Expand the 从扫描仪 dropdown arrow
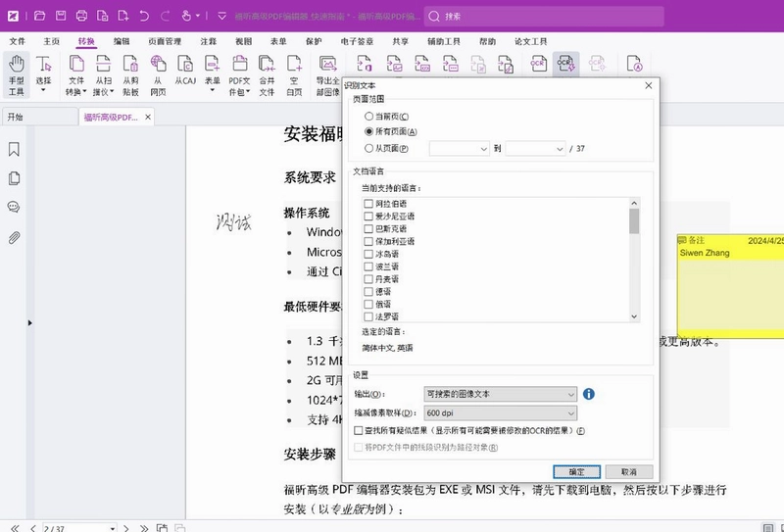 tap(111, 92)
